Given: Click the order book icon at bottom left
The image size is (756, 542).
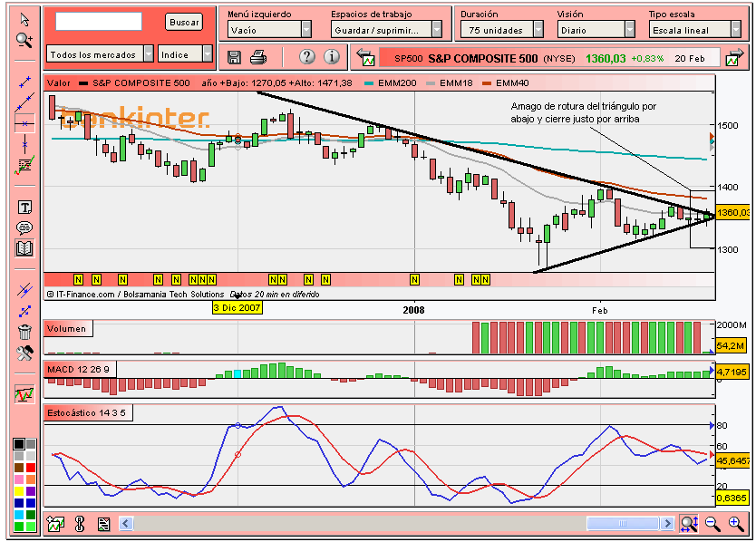Looking at the screenshot, I should (104, 523).
